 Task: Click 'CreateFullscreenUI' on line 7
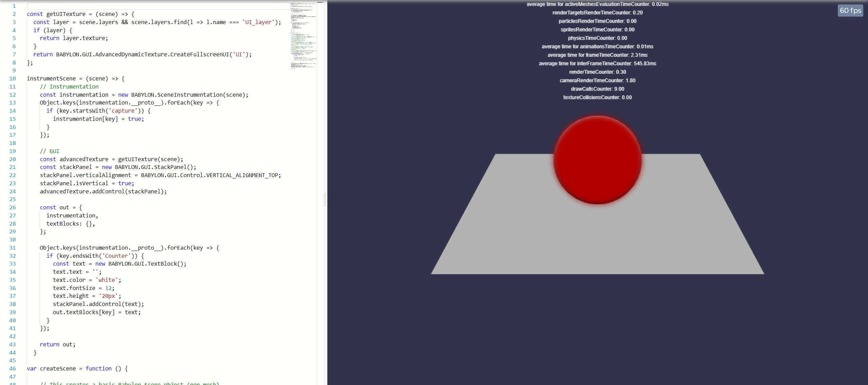point(200,54)
